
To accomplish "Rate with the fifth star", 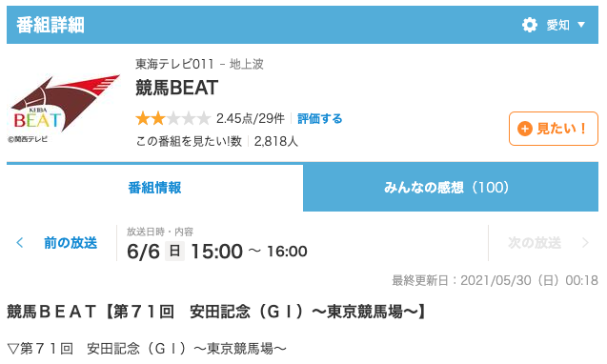I will [203, 118].
